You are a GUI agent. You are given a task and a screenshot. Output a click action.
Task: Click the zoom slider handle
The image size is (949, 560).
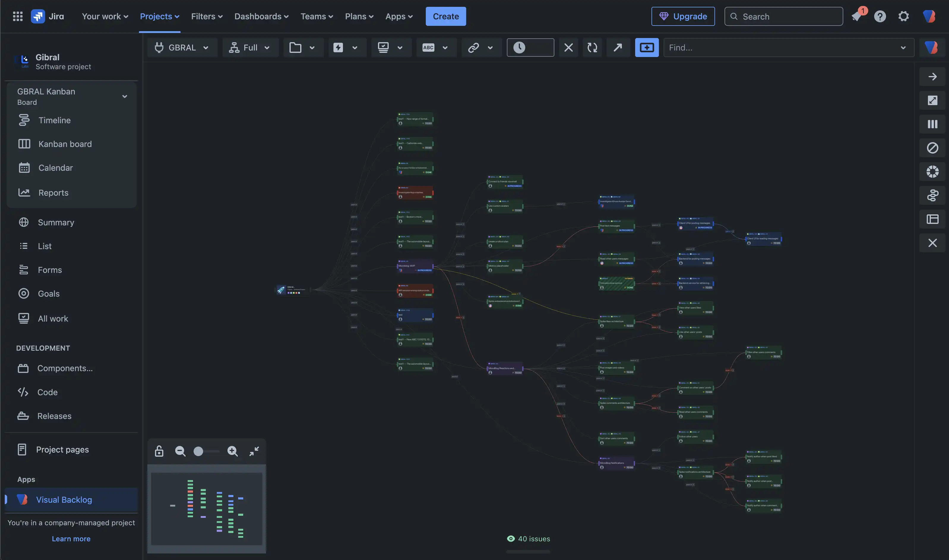[x=198, y=451]
